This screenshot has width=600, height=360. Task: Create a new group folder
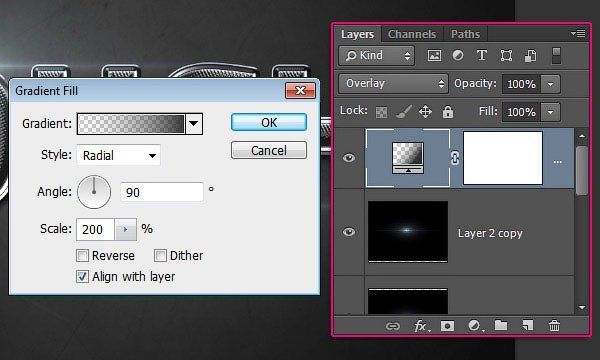click(x=501, y=326)
